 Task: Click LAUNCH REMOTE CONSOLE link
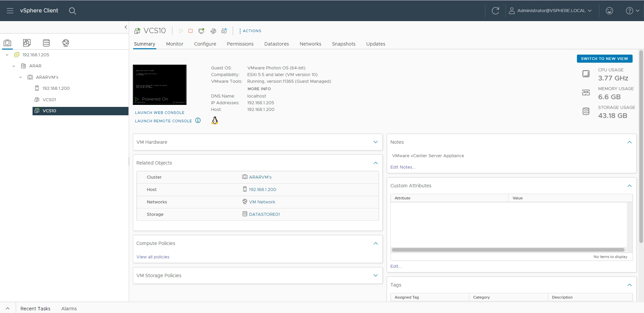[163, 121]
